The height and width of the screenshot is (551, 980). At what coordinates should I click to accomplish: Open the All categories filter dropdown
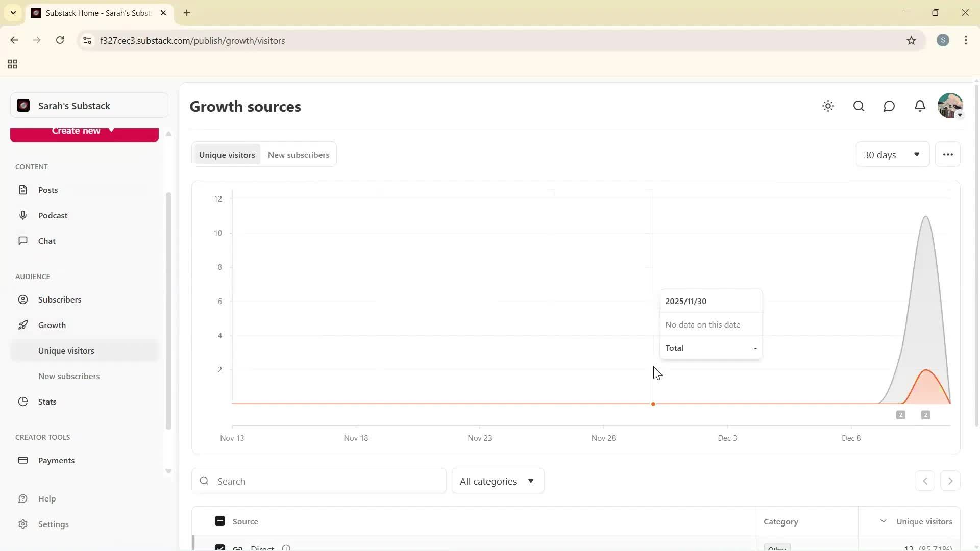(x=498, y=481)
